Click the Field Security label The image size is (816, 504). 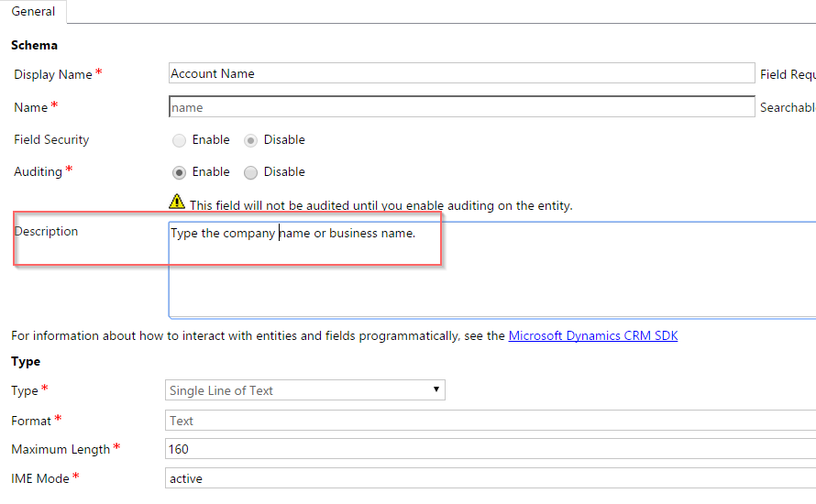tap(51, 139)
